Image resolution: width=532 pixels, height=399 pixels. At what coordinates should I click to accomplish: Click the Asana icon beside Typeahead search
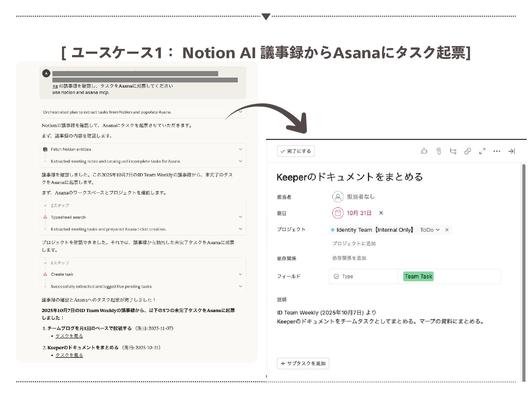tap(45, 217)
